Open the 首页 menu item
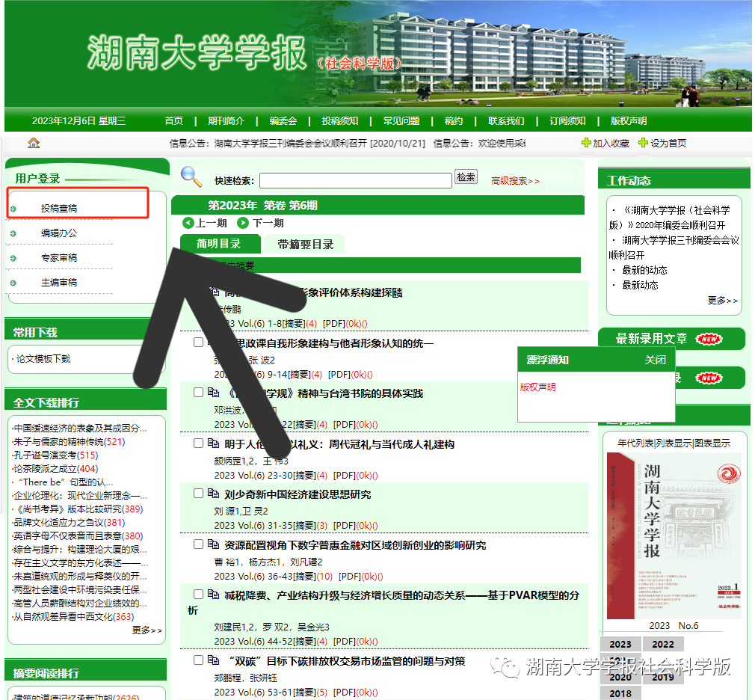 (174, 121)
